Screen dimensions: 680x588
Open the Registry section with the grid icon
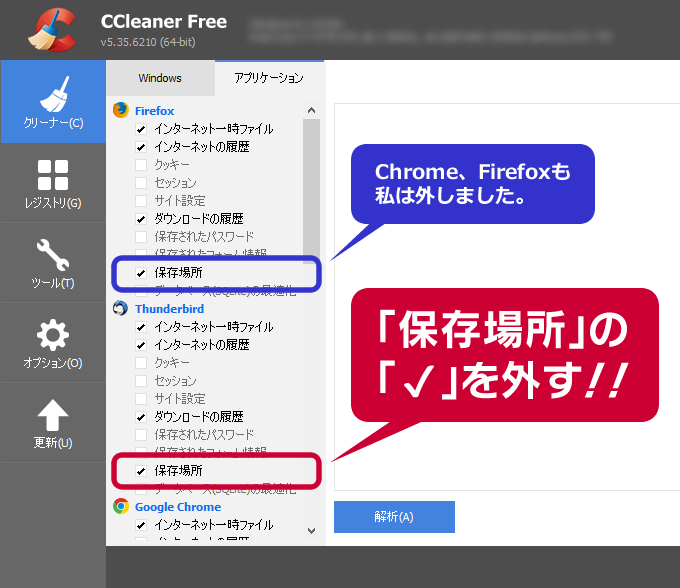point(53,184)
